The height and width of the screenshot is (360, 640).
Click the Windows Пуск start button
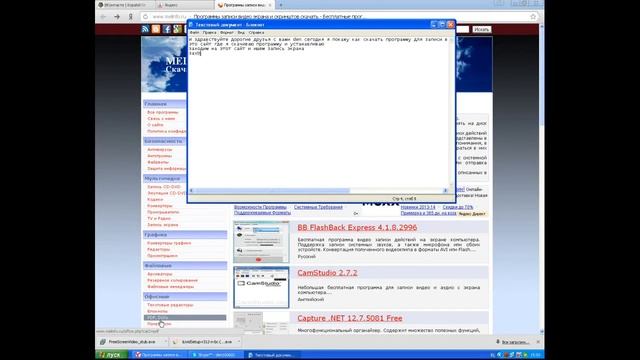(x=111, y=355)
